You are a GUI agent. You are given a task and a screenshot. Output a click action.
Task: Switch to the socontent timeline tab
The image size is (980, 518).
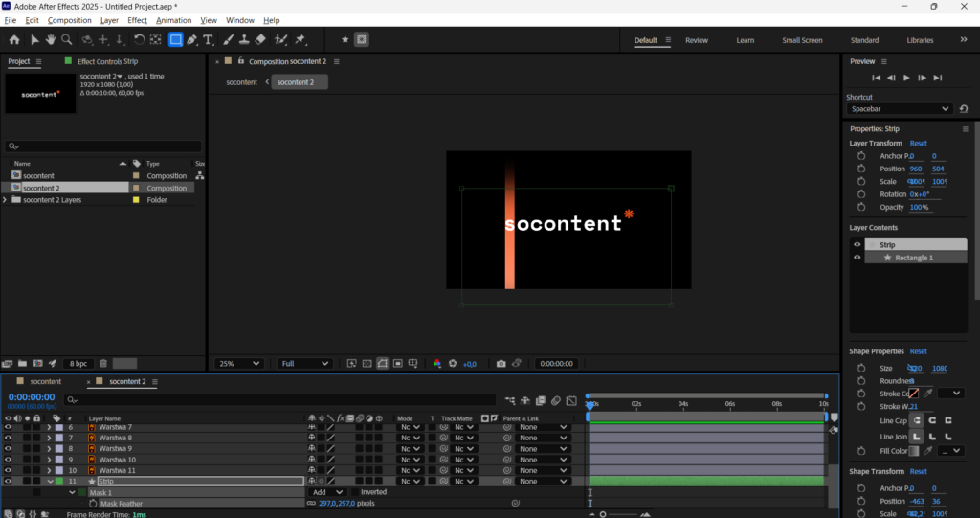coord(46,382)
